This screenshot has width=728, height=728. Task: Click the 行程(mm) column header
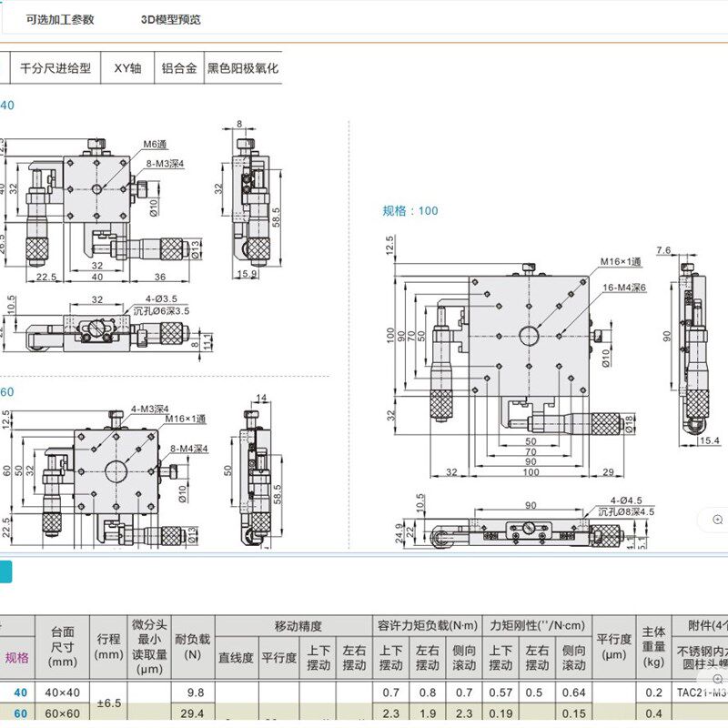[x=108, y=647]
